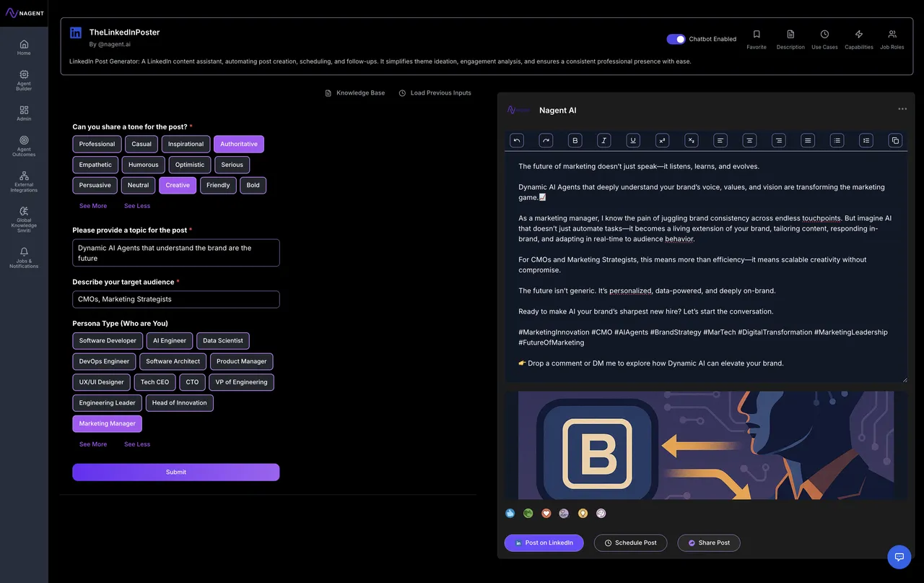Open the Description tab
Viewport: 924px width, 583px height.
790,39
